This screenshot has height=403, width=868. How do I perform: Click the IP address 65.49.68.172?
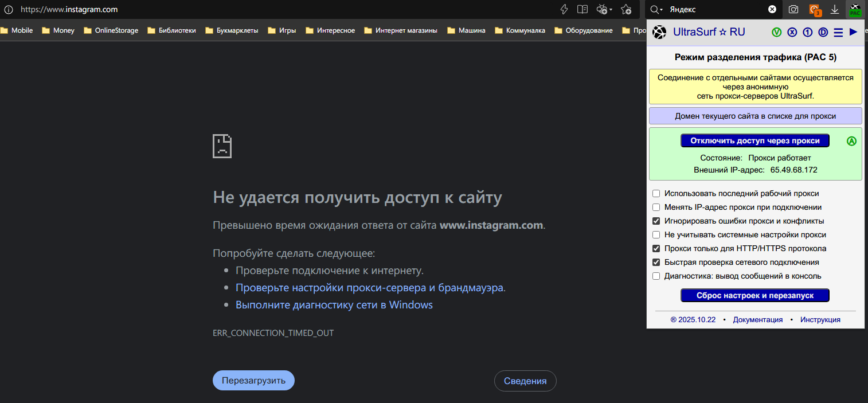(x=793, y=170)
